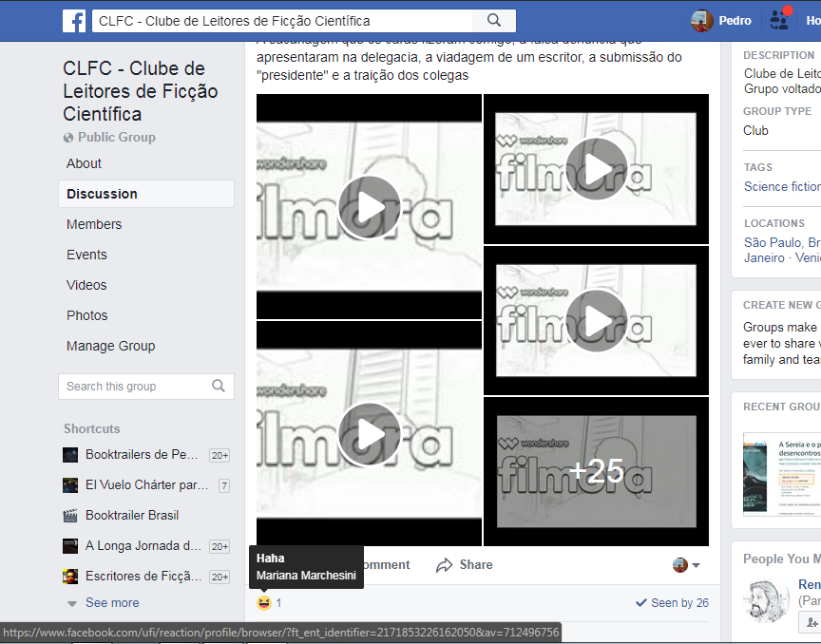Open the audience selector dropdown beside Share
This screenshot has width=821, height=644.
686,565
